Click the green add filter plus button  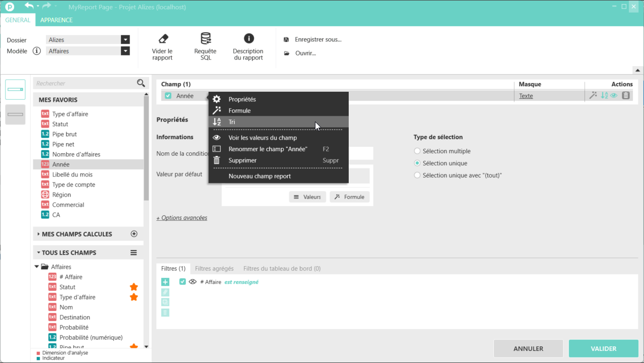[165, 282]
